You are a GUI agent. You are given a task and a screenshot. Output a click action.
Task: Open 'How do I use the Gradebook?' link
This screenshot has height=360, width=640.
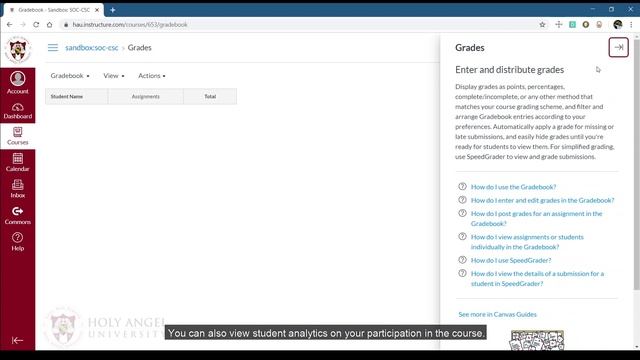(513, 187)
